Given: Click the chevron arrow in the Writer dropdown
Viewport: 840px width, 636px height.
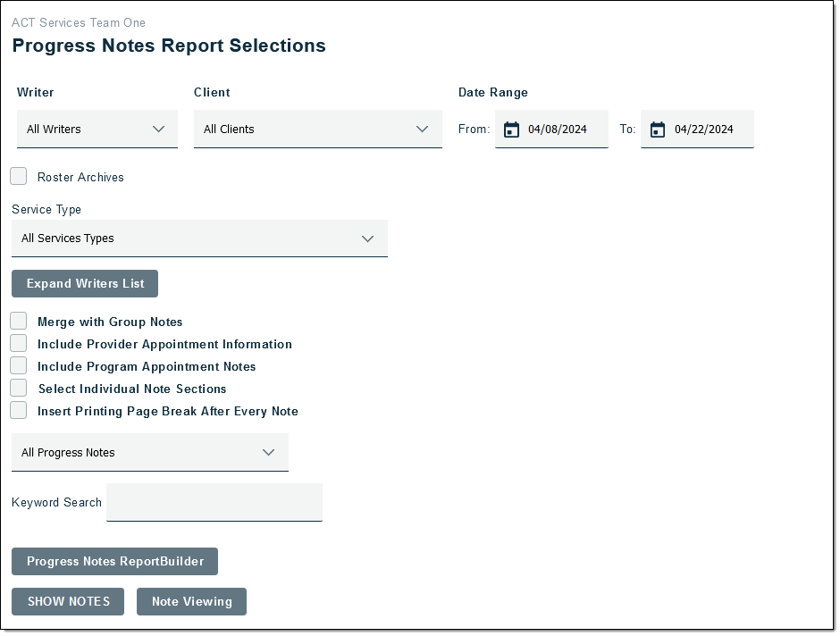Looking at the screenshot, I should pos(159,130).
